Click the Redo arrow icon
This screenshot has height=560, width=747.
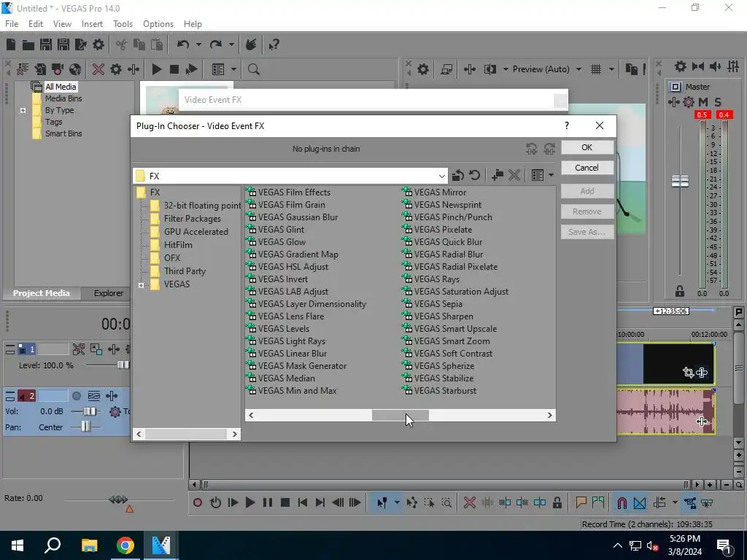click(216, 44)
